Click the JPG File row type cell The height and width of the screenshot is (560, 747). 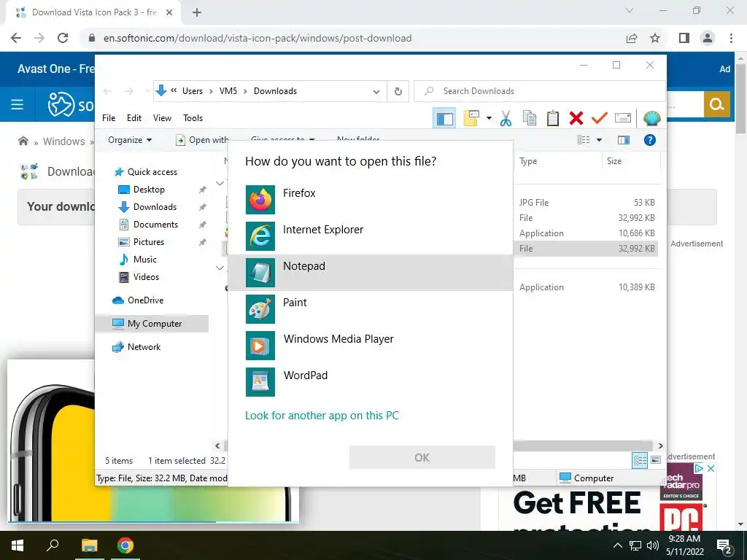pos(534,203)
